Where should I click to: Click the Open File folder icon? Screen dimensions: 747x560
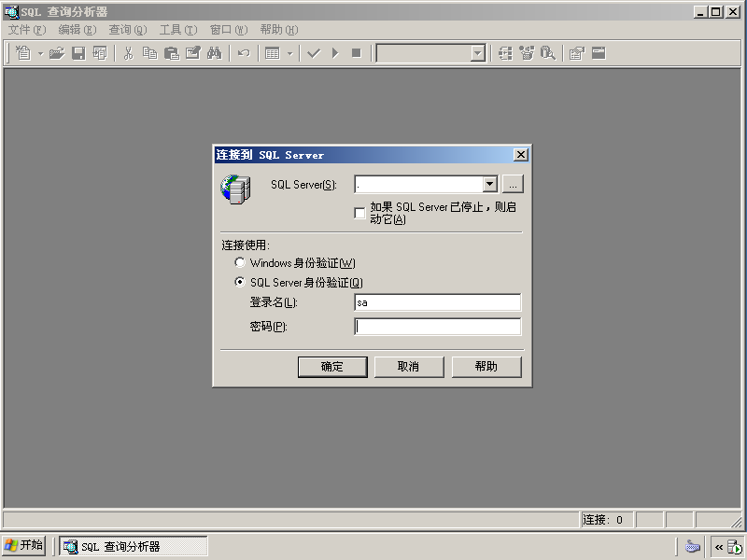[x=57, y=53]
